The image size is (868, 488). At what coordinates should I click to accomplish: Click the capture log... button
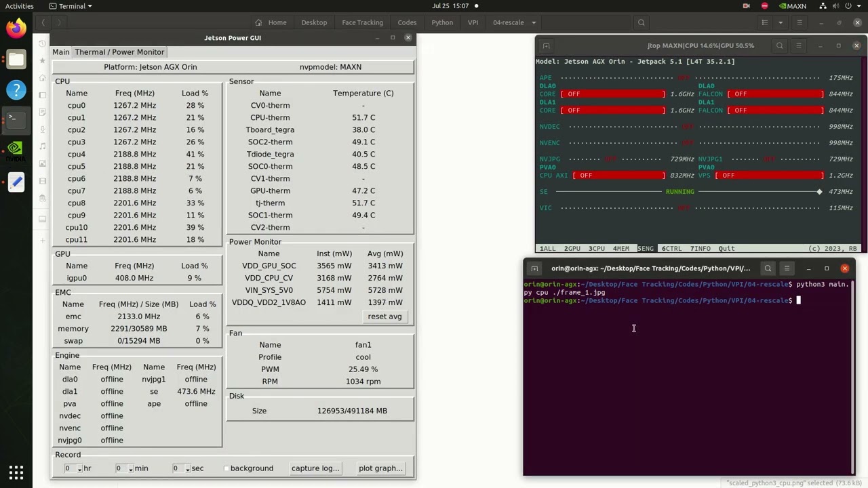tap(315, 468)
